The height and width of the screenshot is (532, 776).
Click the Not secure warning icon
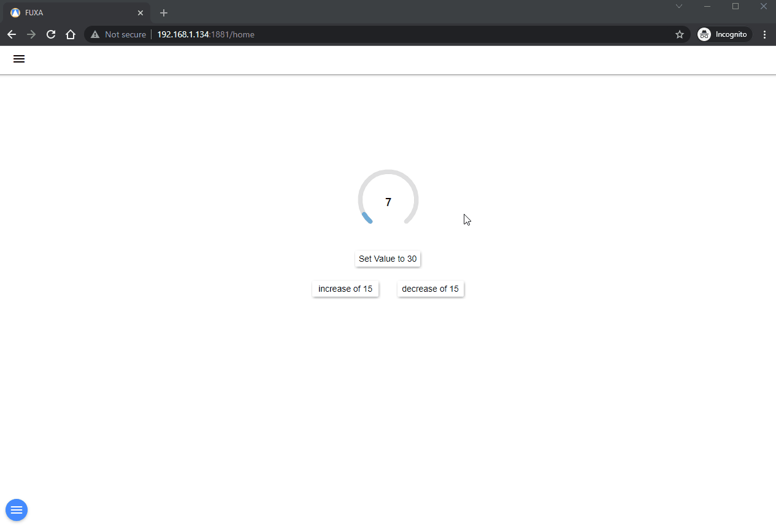95,34
